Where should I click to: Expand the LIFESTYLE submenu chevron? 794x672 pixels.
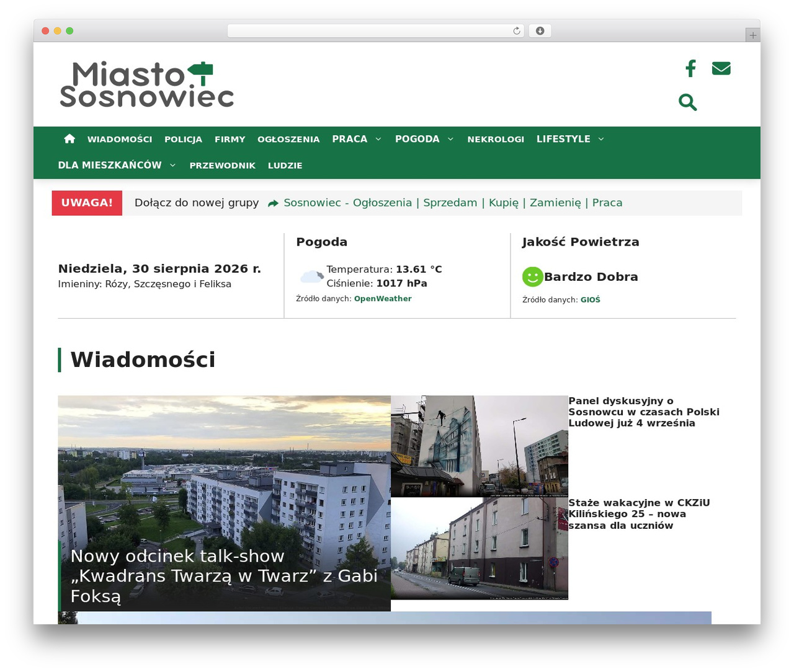click(601, 139)
